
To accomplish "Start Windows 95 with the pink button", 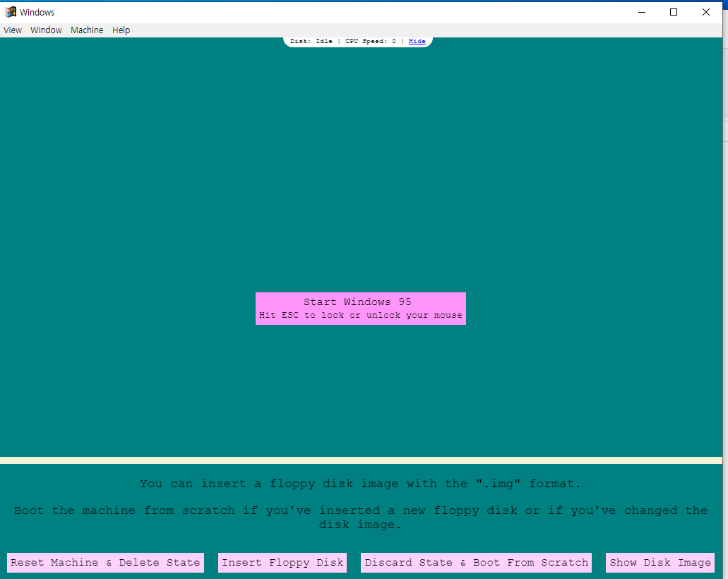I will click(x=361, y=309).
